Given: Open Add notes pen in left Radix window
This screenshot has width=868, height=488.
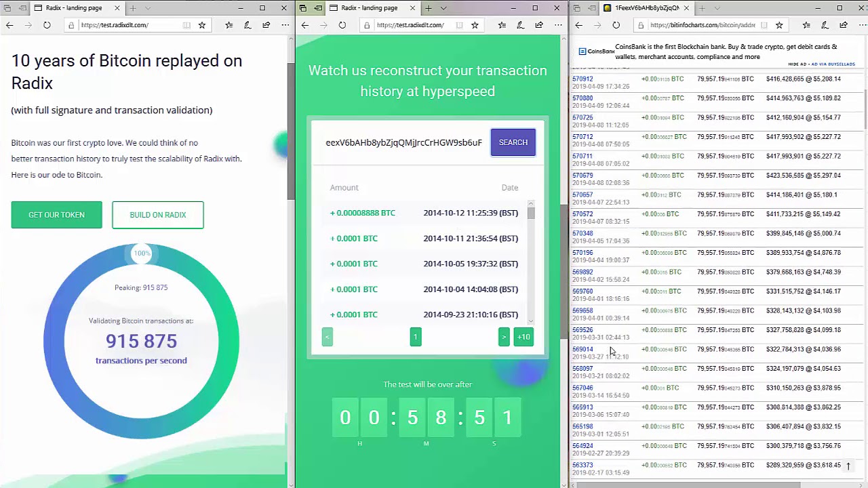Looking at the screenshot, I should 248,25.
